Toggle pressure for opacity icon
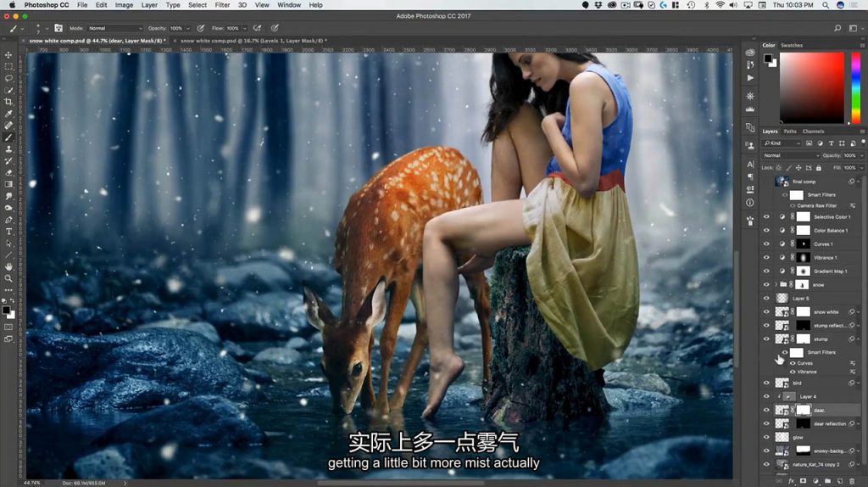 (200, 28)
